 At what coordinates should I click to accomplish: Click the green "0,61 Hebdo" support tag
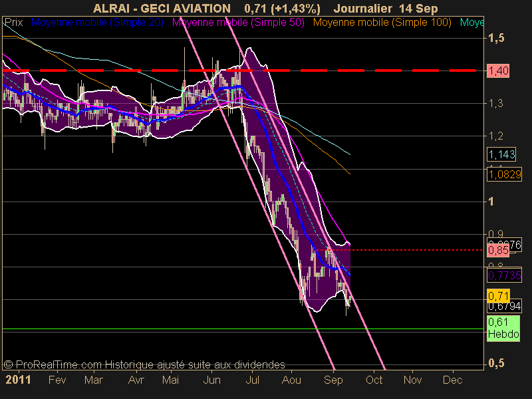(503, 328)
